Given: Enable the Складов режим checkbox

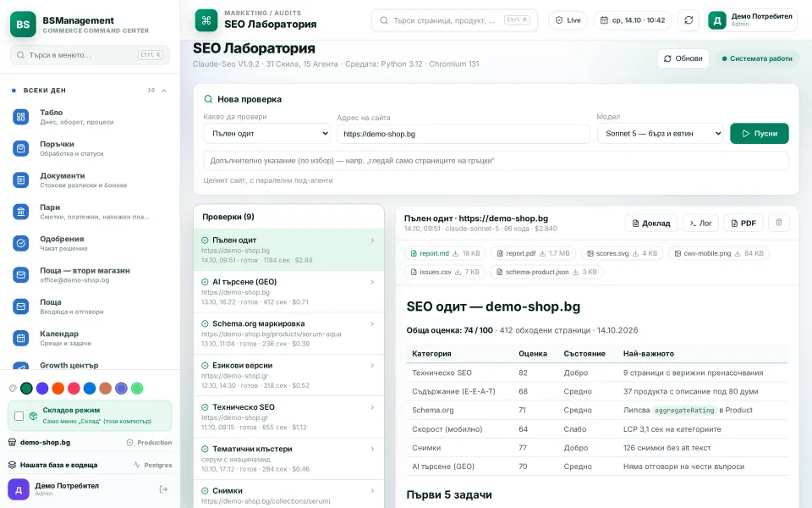Looking at the screenshot, I should tap(19, 416).
